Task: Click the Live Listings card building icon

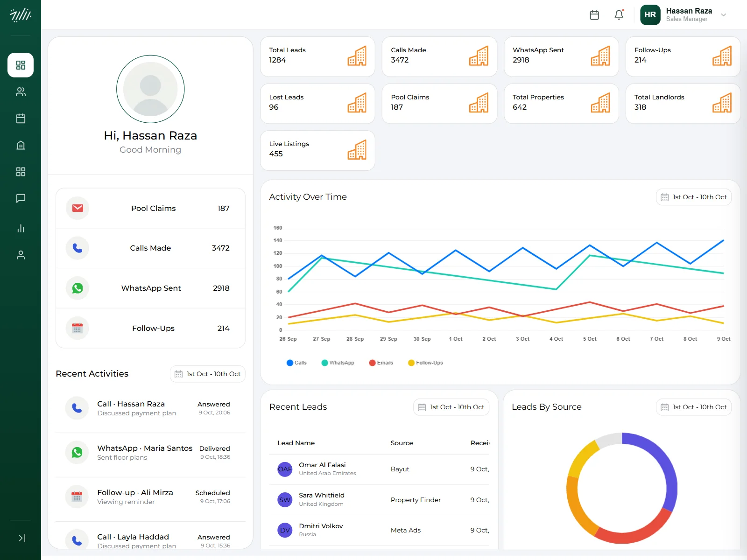Action: point(357,150)
